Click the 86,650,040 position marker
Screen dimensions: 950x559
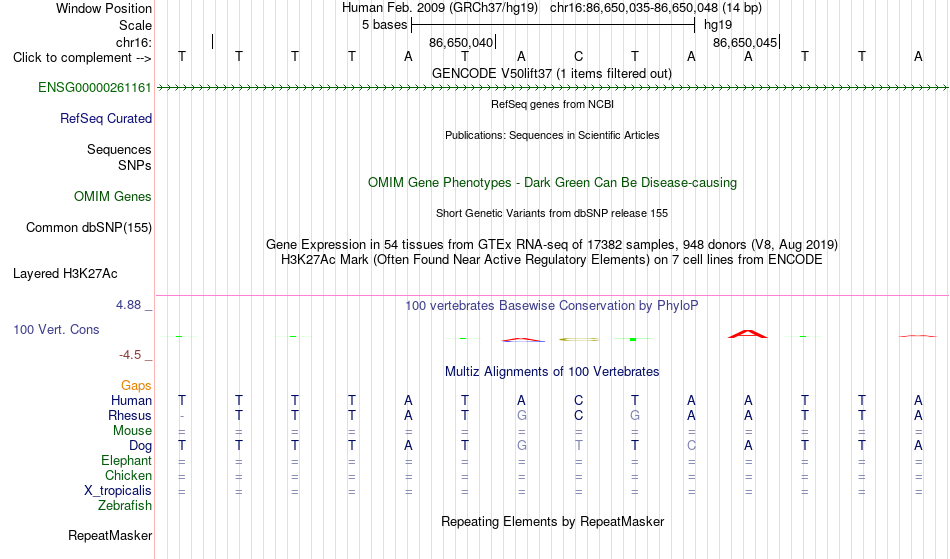(461, 42)
